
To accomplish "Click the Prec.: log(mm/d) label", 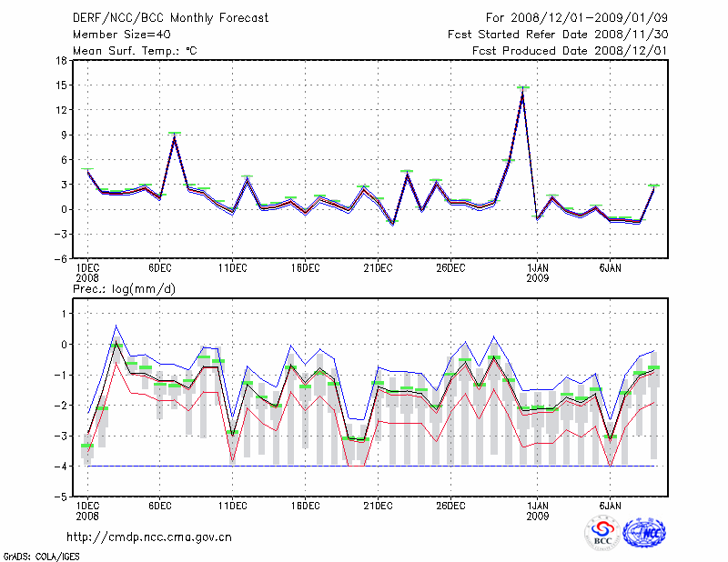I will tap(125, 288).
